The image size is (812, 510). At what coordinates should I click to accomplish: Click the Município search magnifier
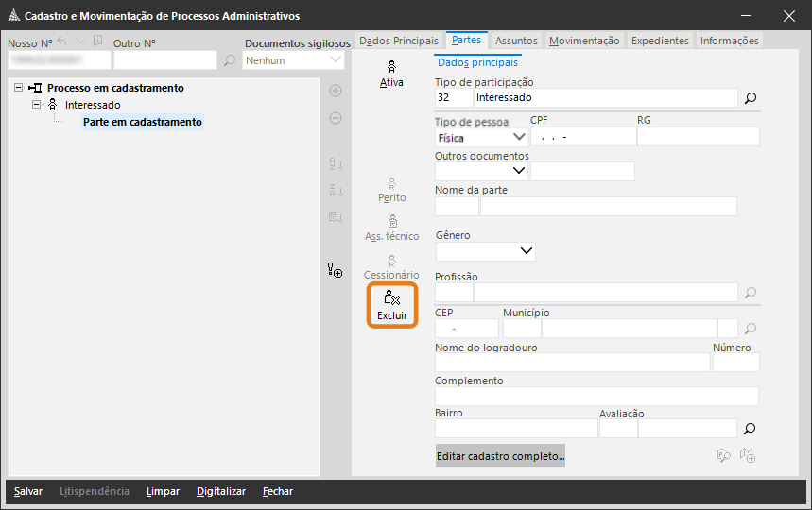[751, 329]
